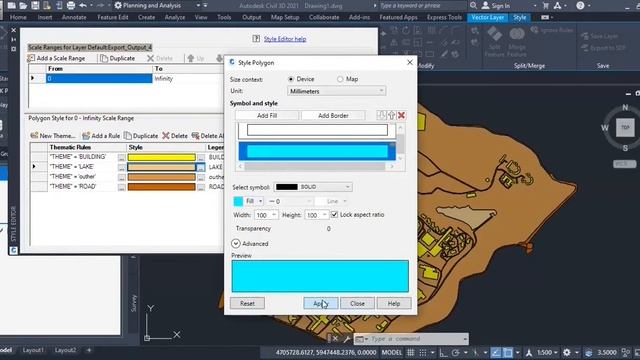Click the Style Editor help question icon
The width and height of the screenshot is (640, 360).
256,38
